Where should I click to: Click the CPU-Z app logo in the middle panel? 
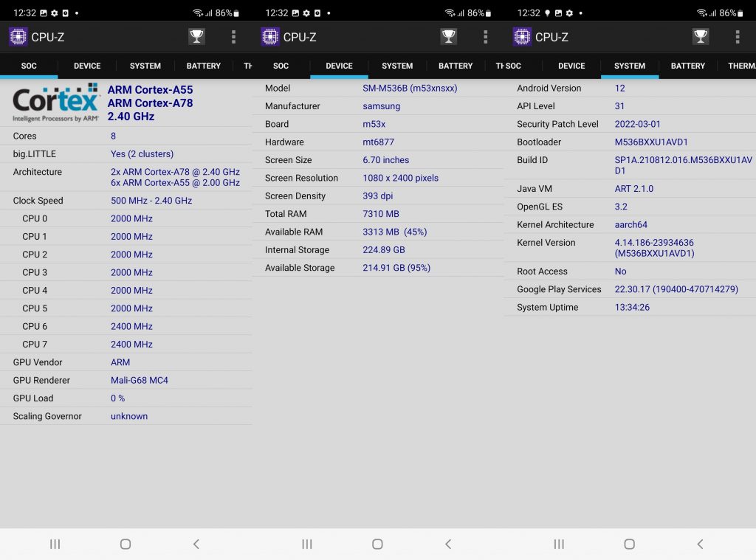tap(270, 37)
